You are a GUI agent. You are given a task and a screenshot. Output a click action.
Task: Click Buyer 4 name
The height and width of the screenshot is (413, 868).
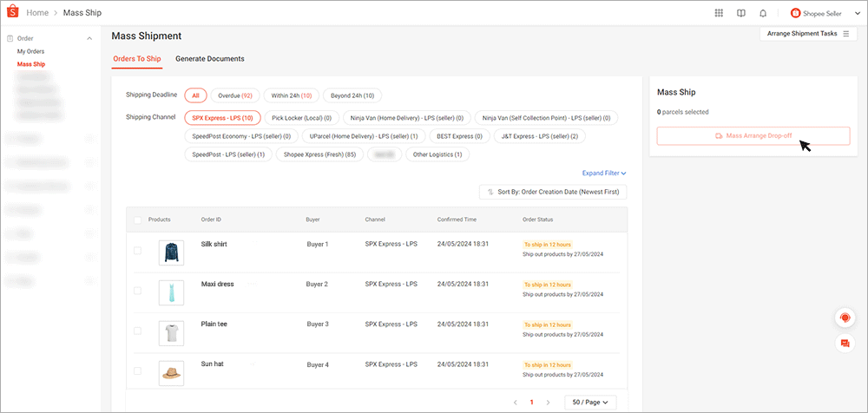pos(318,364)
